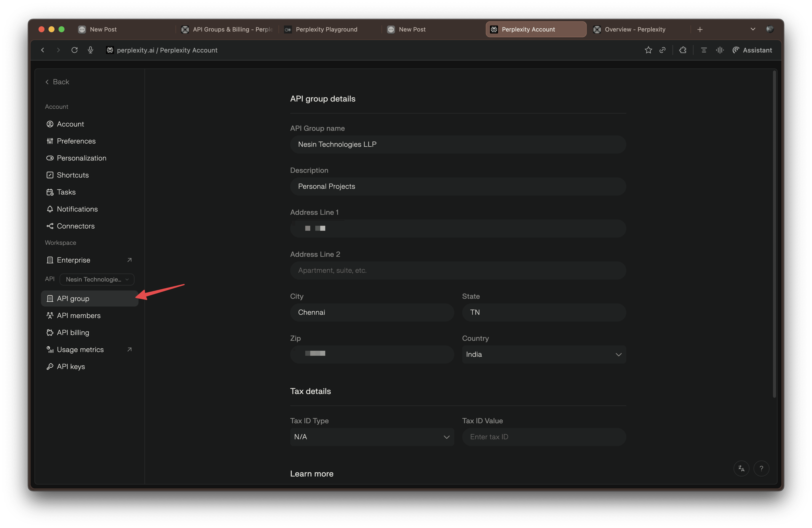The width and height of the screenshot is (812, 528).
Task: Activate the microphone icon in the toolbar
Action: [x=90, y=50]
